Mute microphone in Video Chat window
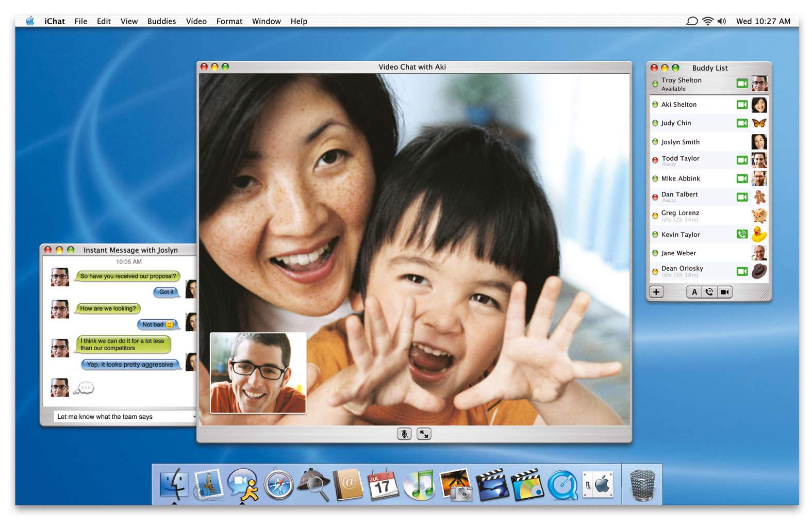Image resolution: width=812 pixels, height=525 pixels. coord(404,434)
